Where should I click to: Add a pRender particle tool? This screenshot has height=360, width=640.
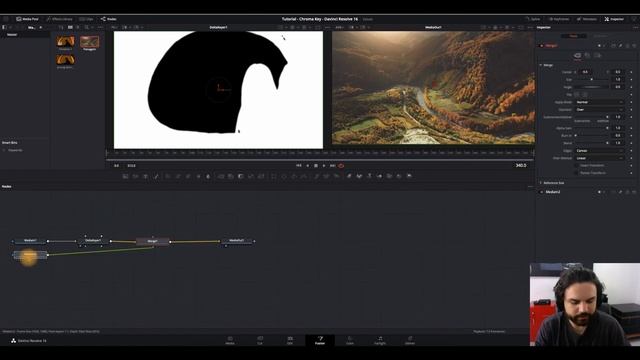(337, 176)
